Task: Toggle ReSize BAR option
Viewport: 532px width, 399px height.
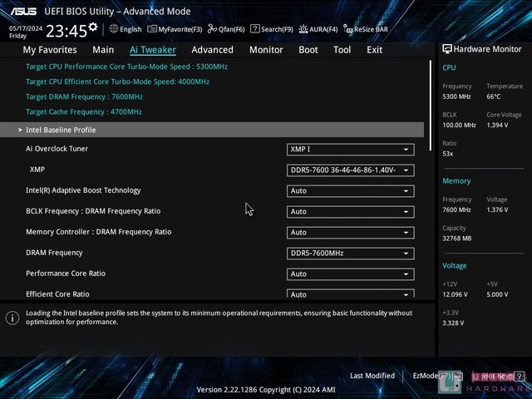Action: coord(367,29)
